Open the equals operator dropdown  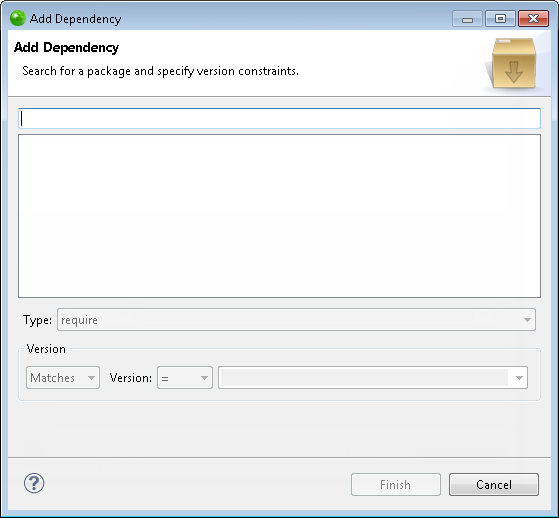pos(185,378)
